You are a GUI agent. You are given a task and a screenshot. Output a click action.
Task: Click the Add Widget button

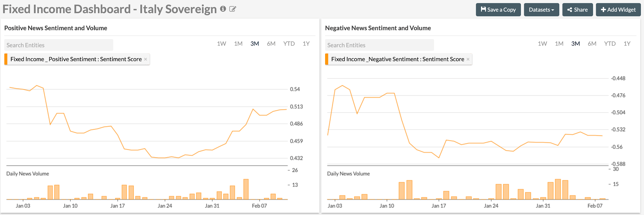pyautogui.click(x=618, y=10)
